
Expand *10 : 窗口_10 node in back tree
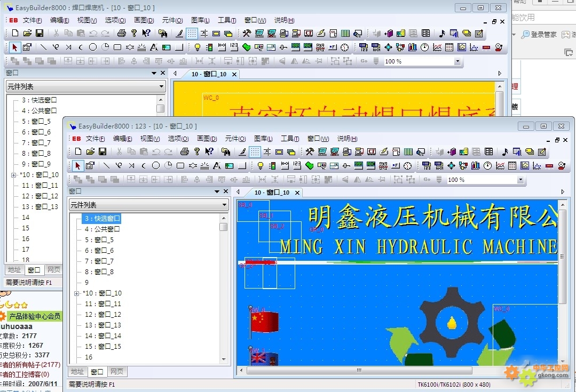tap(13, 175)
